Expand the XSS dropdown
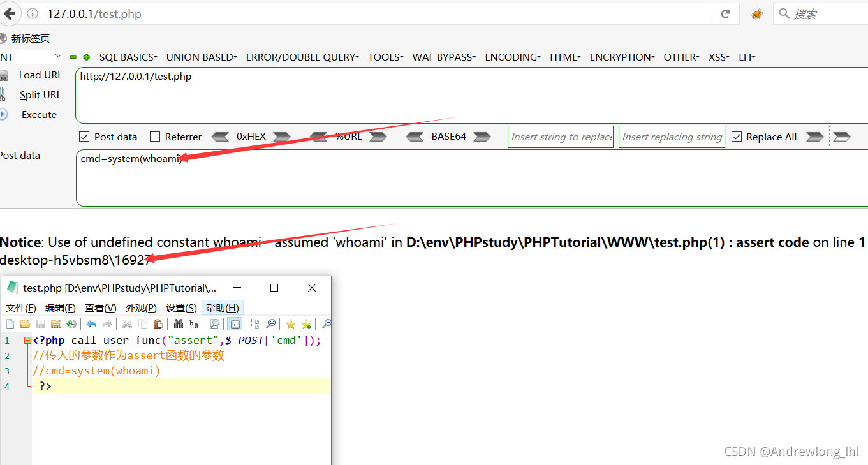 tap(719, 57)
